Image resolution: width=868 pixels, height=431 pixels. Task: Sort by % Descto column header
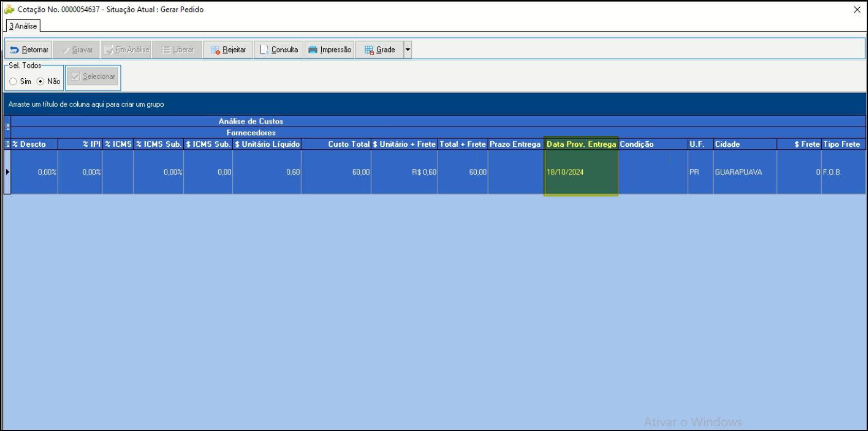point(34,144)
